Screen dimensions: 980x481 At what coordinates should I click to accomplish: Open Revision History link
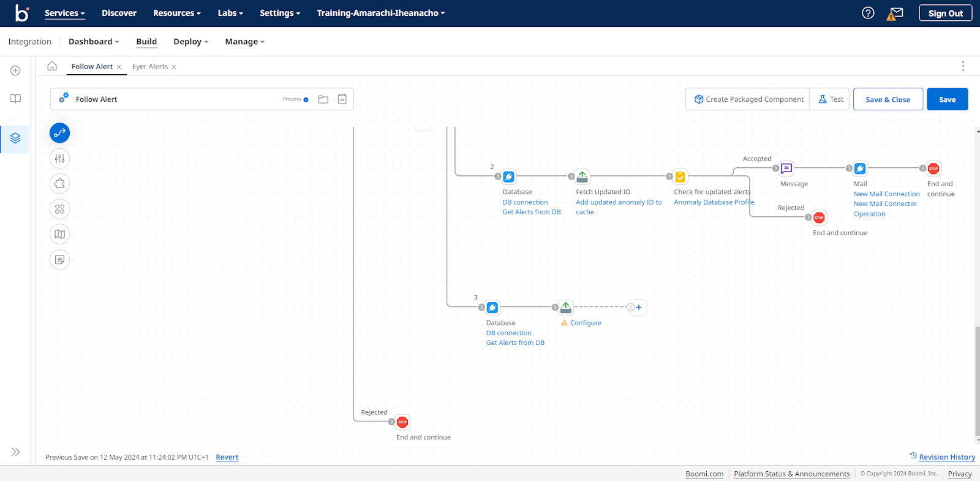(x=943, y=456)
